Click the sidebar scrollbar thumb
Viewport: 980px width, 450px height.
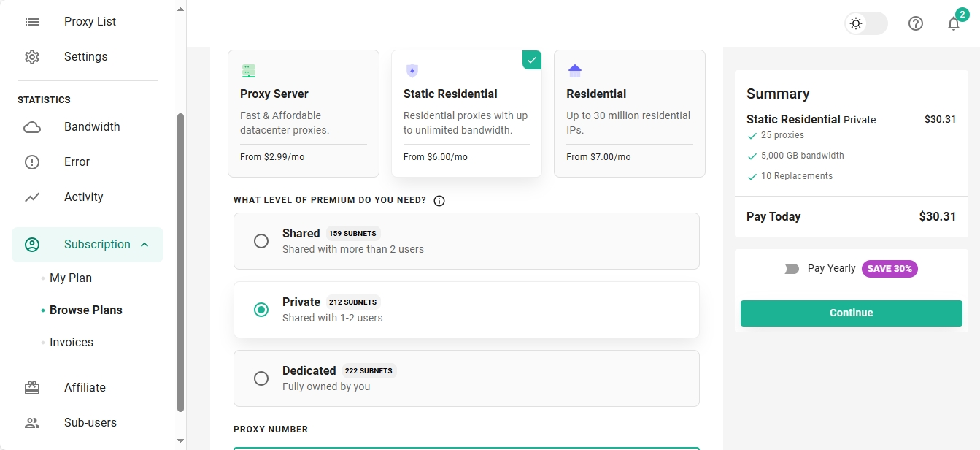181,263
